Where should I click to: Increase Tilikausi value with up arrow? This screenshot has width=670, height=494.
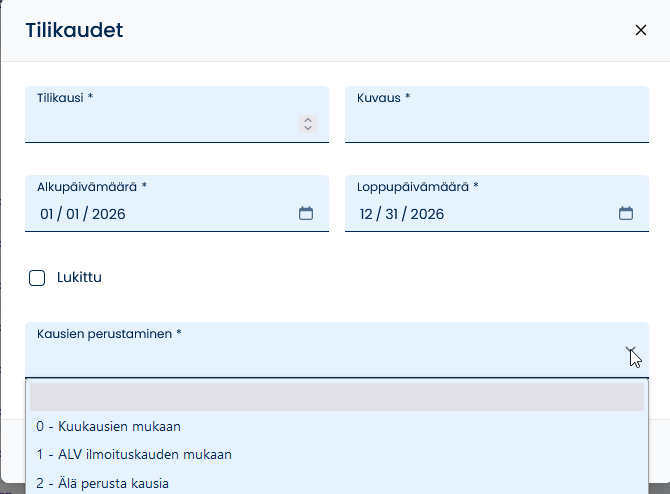[x=308, y=120]
